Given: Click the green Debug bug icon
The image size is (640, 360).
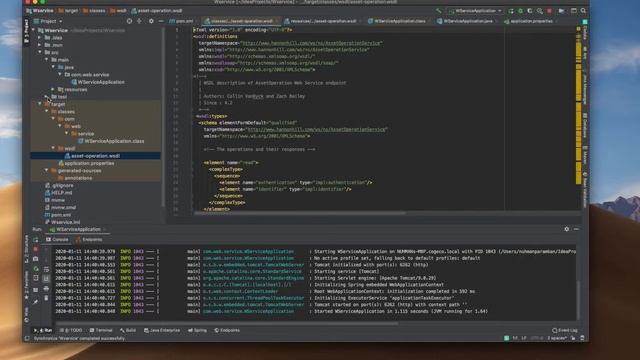Looking at the screenshot, I should (520, 11).
